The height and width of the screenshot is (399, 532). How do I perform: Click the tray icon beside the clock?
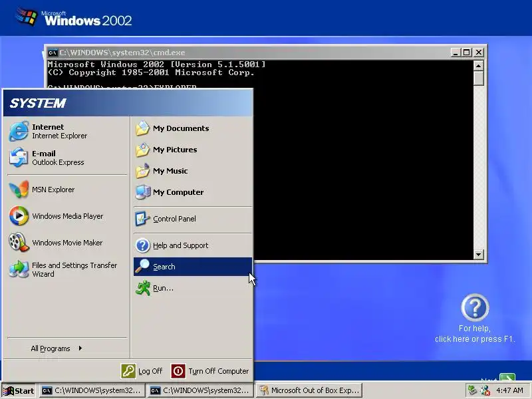coord(485,390)
